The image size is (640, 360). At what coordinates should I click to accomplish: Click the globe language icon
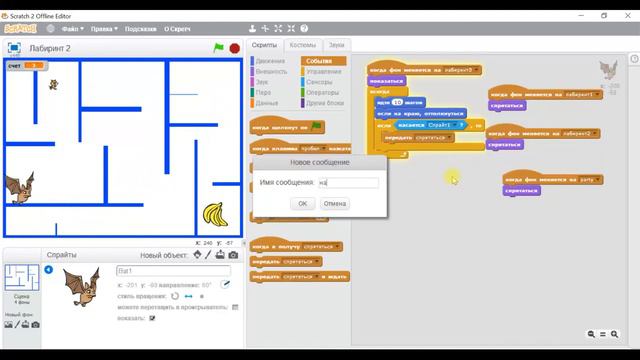coord(50,29)
